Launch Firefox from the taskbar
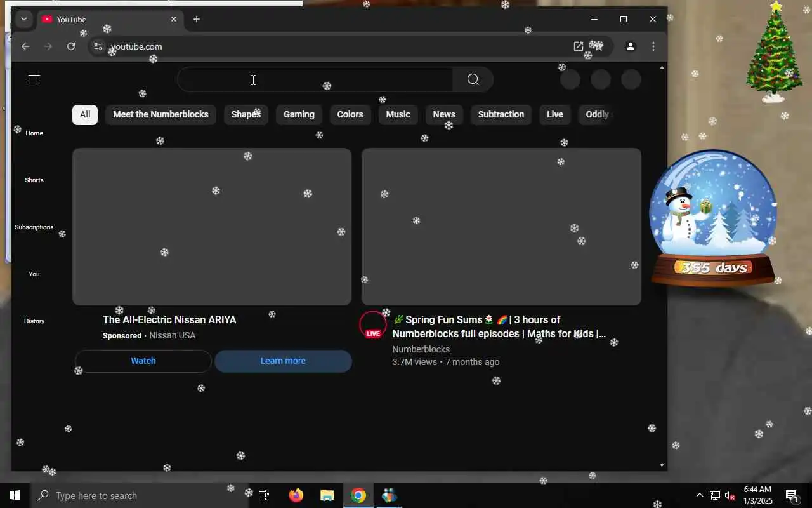812x508 pixels. (296, 495)
